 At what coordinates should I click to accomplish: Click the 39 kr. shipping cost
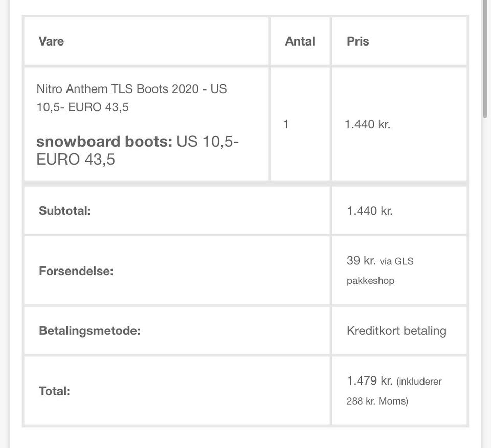click(x=361, y=260)
